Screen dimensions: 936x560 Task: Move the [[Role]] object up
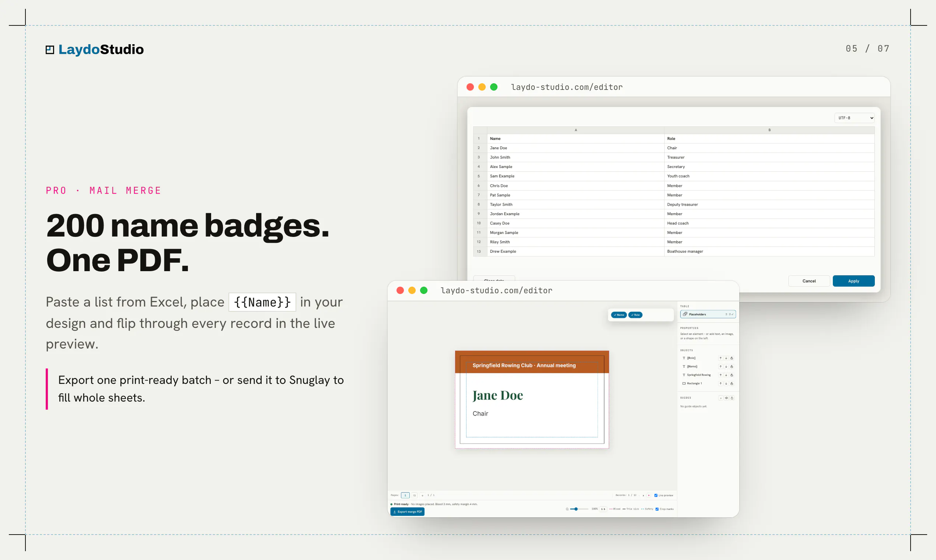click(720, 358)
